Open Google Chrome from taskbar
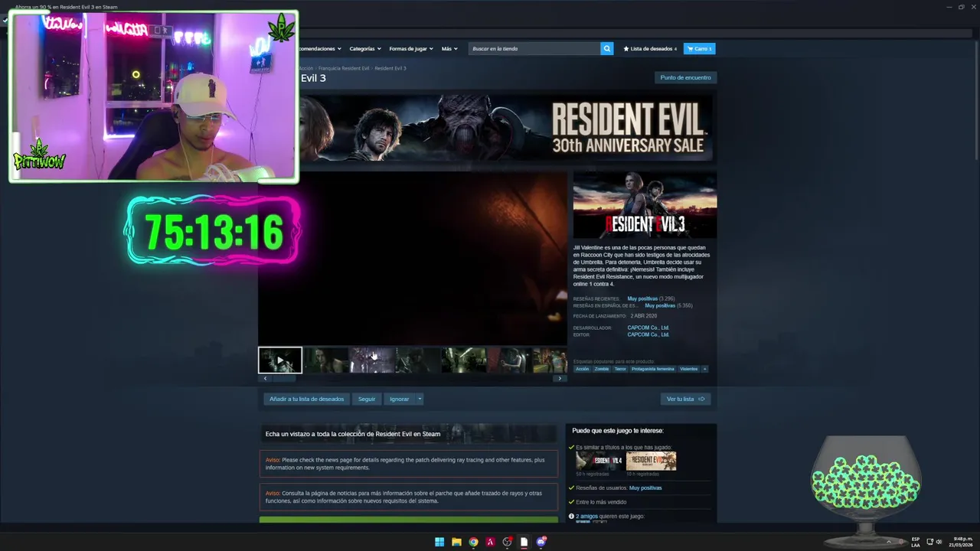This screenshot has width=980, height=551. coord(473,542)
